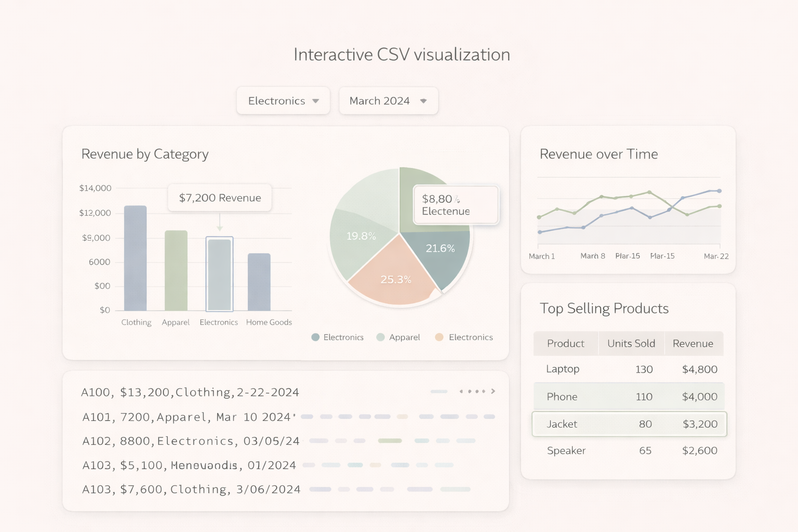The width and height of the screenshot is (798, 532).
Task: Click the $14,000 y-axis label
Action: tap(95, 188)
